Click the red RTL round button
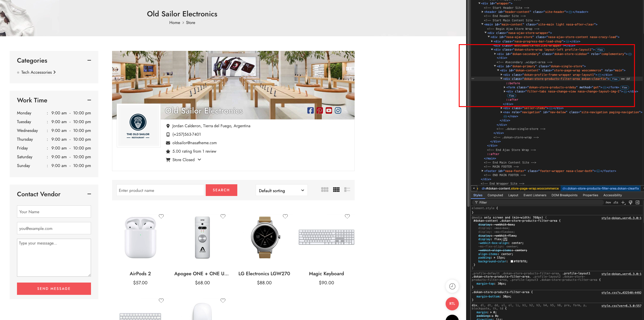The image size is (644, 320). tap(452, 304)
